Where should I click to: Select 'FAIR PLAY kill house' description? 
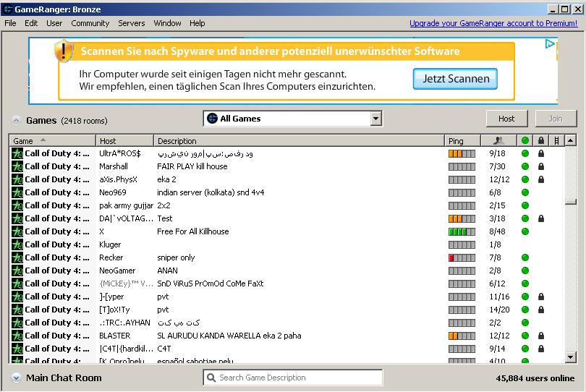[x=192, y=166]
